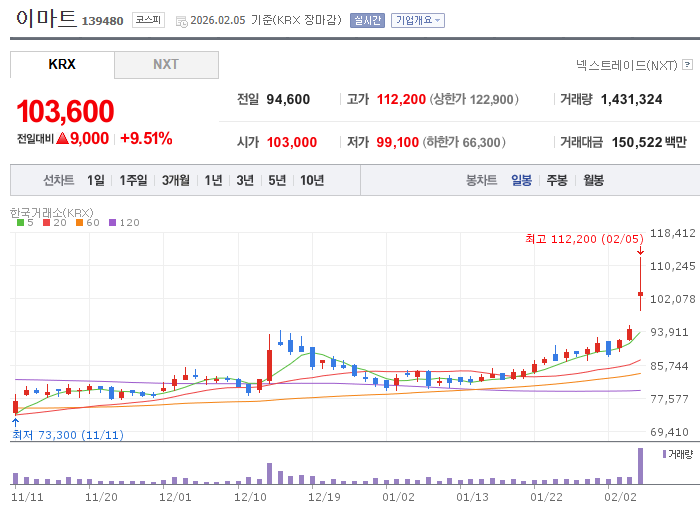Image resolution: width=700 pixels, height=508 pixels.
Task: Click the 실시간 real-time button
Action: tap(367, 21)
